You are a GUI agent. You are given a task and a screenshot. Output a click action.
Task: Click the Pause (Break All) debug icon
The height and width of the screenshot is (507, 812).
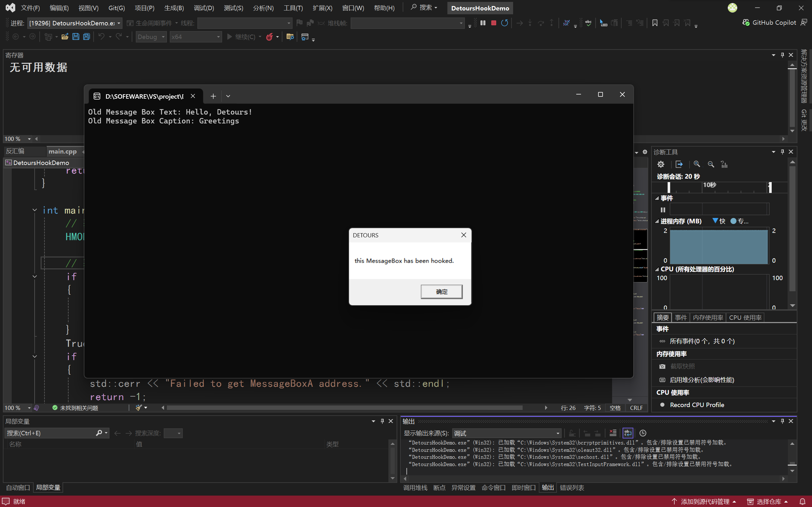coord(483,23)
